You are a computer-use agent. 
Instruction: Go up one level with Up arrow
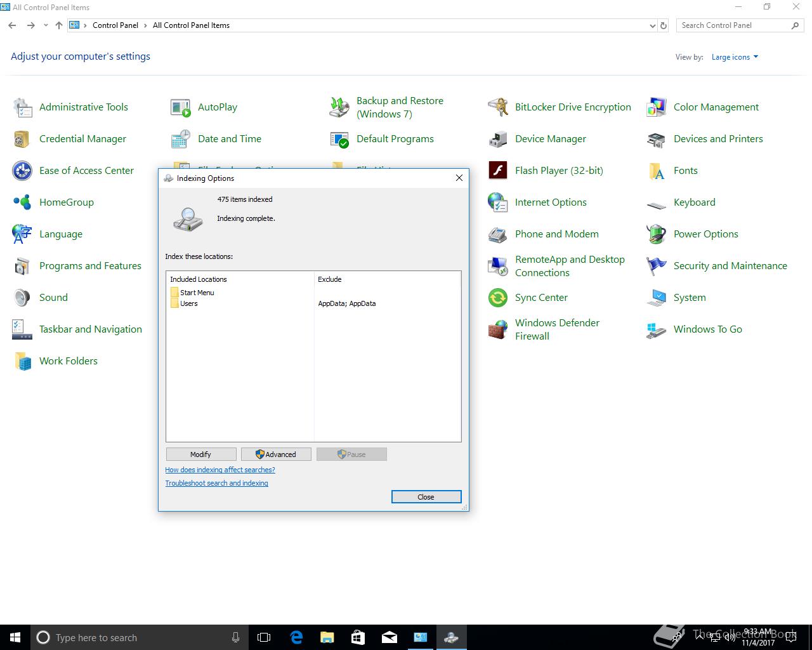[x=59, y=25]
